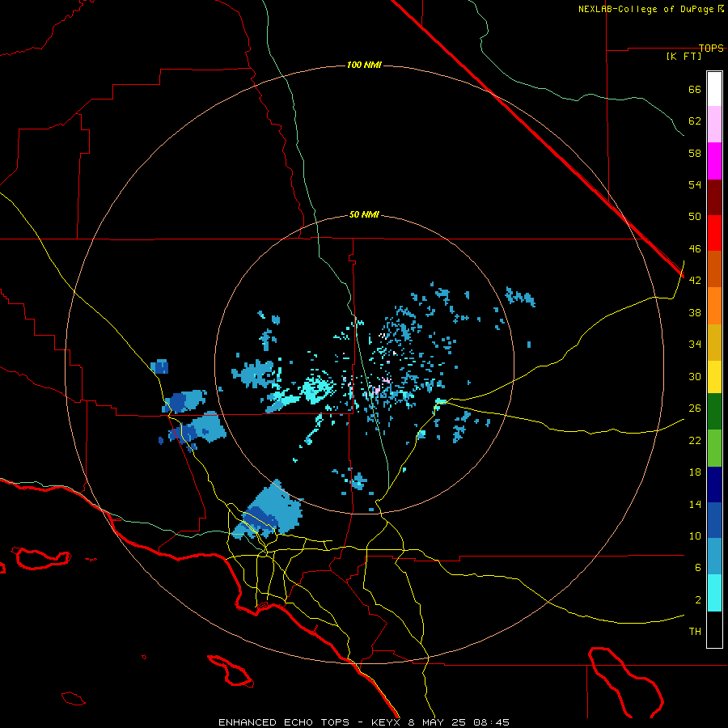Select the bright red swatch above 46
The height and width of the screenshot is (728, 728).
point(714,233)
